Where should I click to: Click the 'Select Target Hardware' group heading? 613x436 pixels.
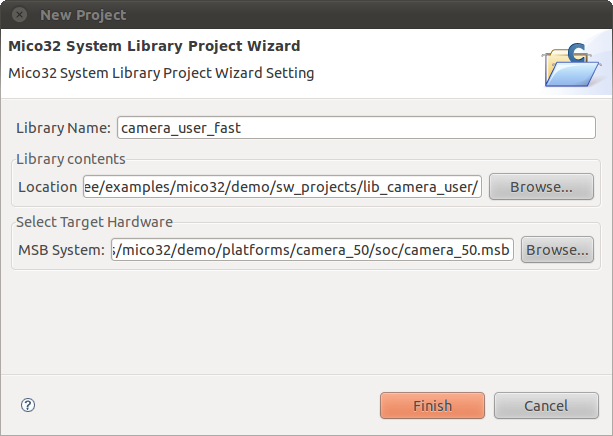94,222
